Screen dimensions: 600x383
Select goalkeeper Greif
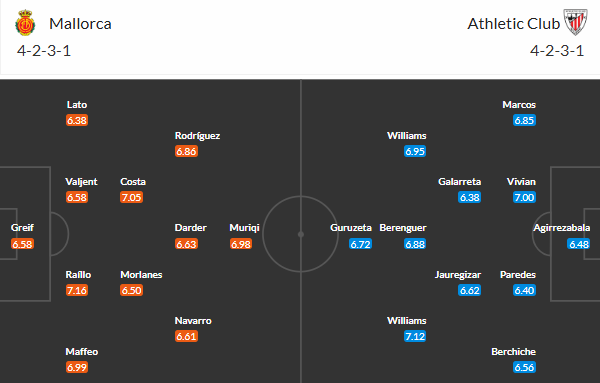(22, 228)
